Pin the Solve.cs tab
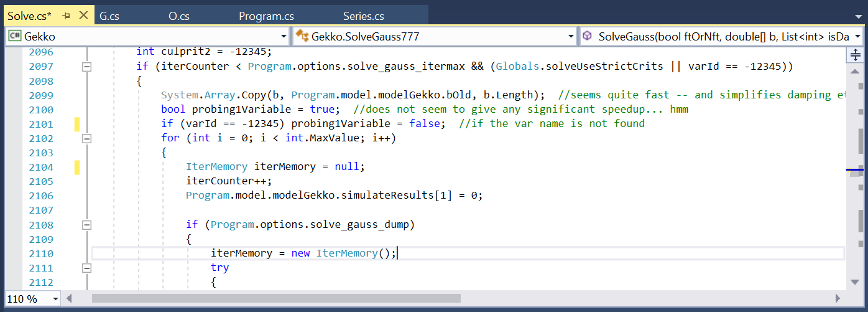Image resolution: width=868 pixels, height=312 pixels. click(67, 16)
